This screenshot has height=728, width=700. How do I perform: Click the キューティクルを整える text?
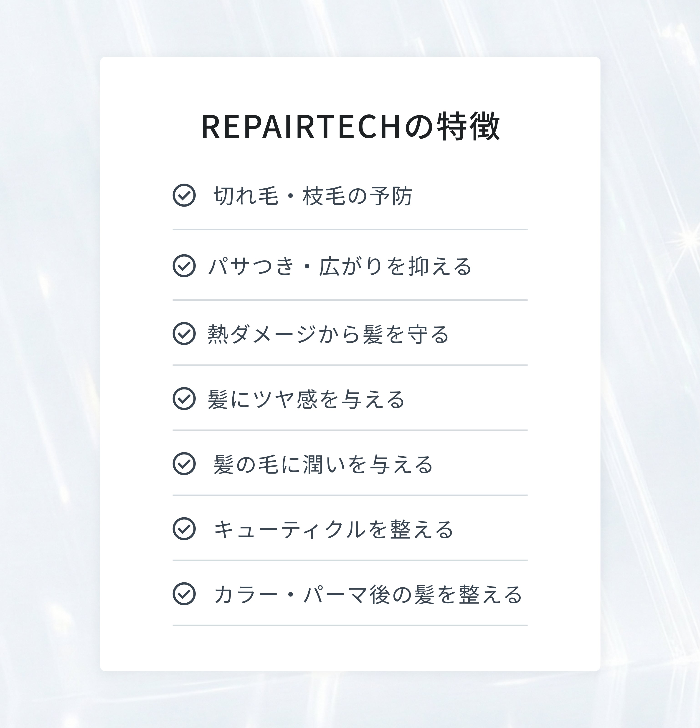coord(333,529)
